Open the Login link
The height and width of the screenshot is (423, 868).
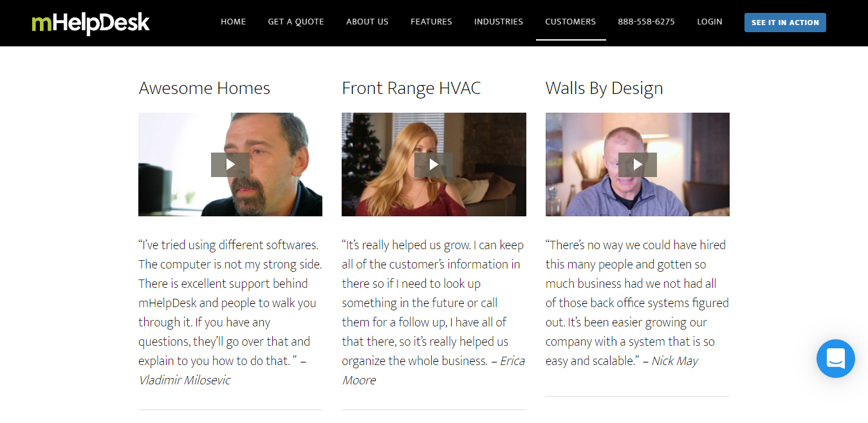710,22
